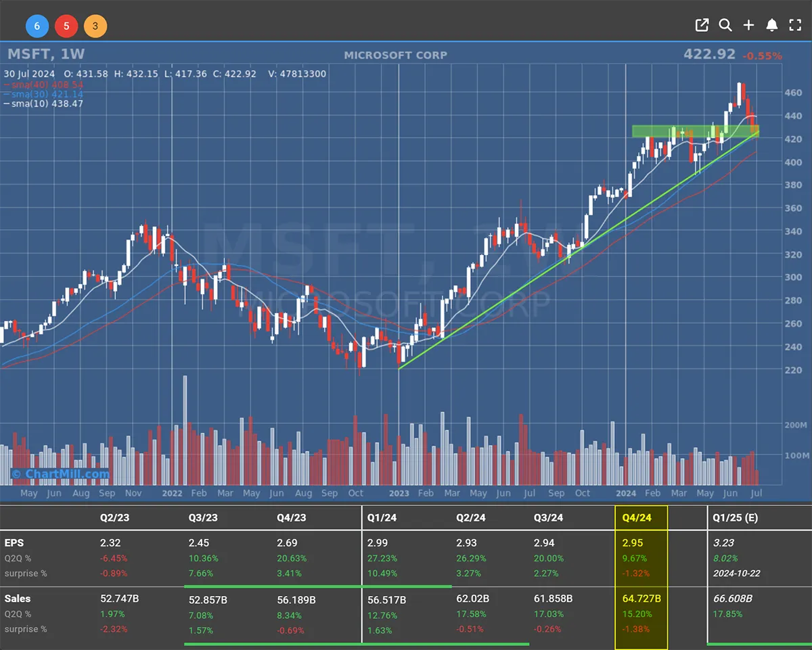The height and width of the screenshot is (650, 812).
Task: Click EPS surprise -1.32% value
Action: [636, 574]
